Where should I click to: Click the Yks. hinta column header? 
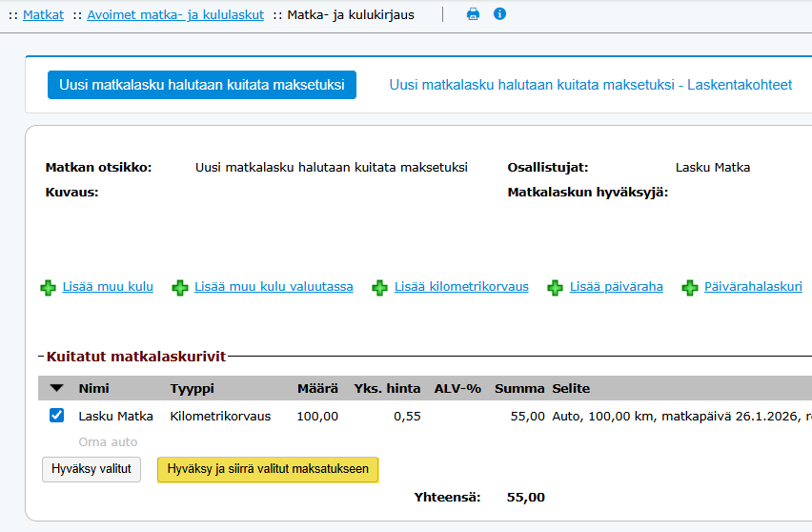tap(387, 388)
